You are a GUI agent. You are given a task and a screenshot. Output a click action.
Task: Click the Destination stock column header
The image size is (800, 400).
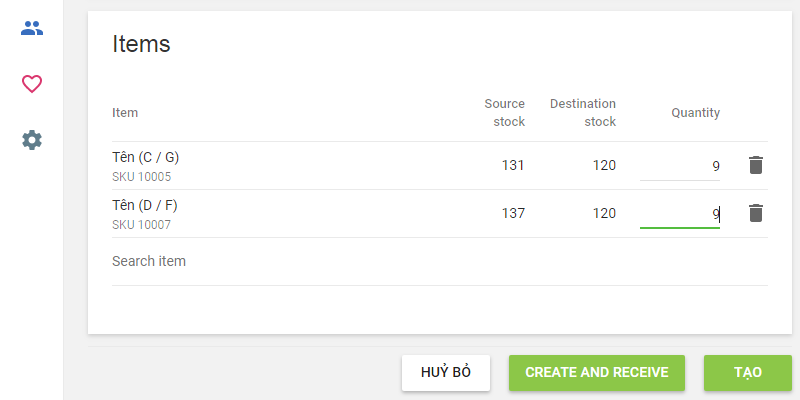pos(583,113)
